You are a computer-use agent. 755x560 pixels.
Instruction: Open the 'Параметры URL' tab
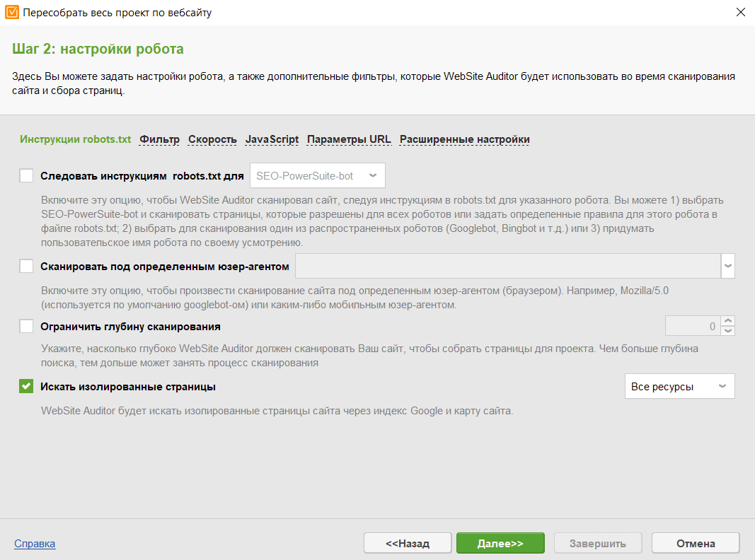[x=349, y=139]
